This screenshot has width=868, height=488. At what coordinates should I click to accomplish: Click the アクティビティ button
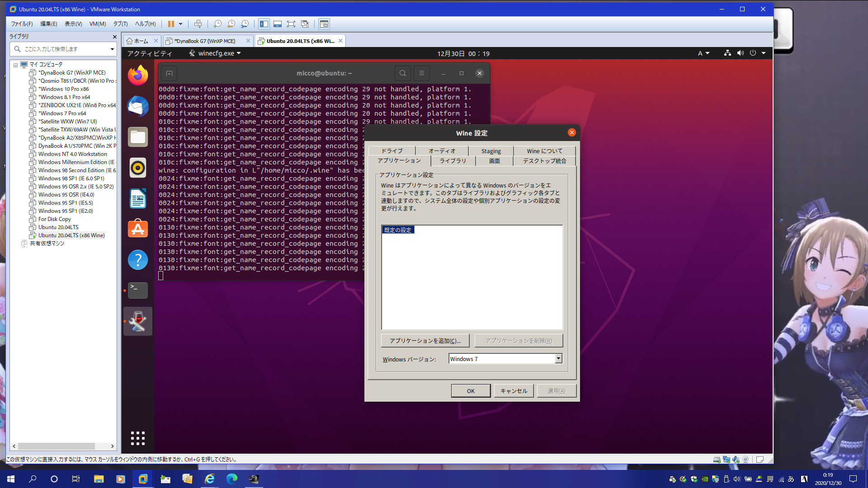point(150,53)
